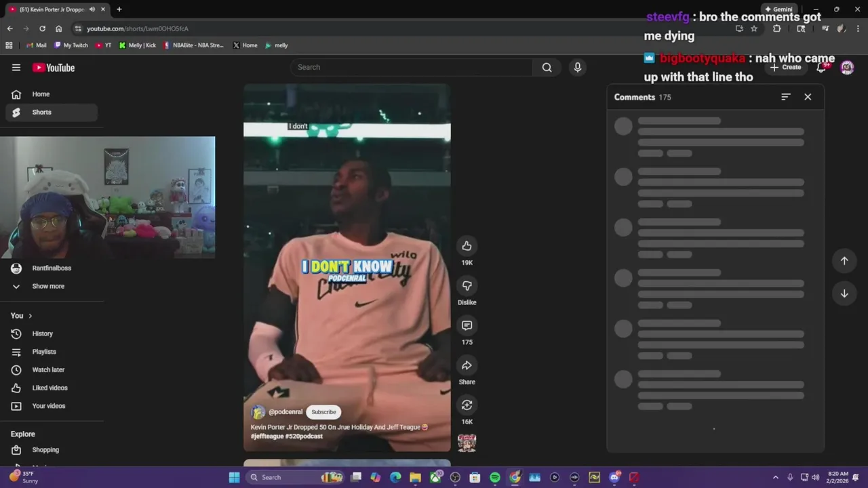Image resolution: width=868 pixels, height=488 pixels.
Task: Open YouTube notifications bell
Action: [x=821, y=67]
